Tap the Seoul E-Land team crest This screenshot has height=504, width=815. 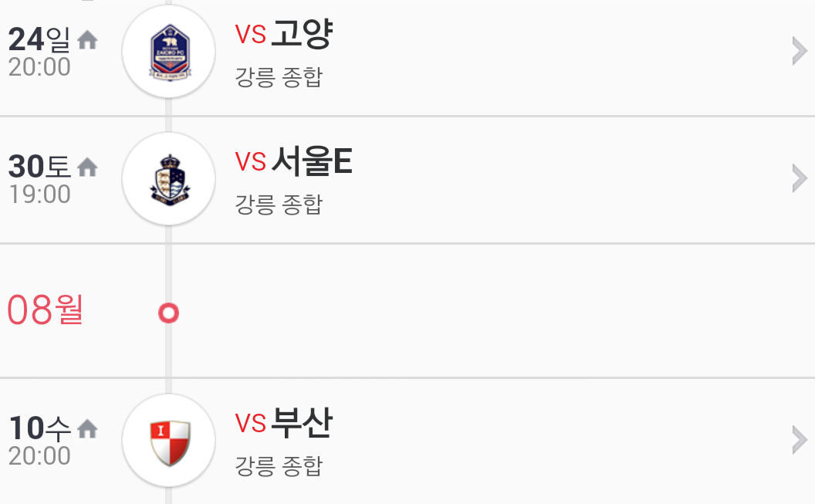point(169,179)
